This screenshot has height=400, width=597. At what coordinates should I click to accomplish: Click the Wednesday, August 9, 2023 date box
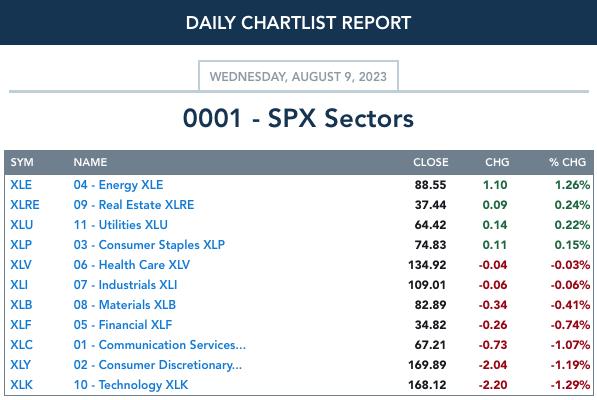pyautogui.click(x=298, y=76)
